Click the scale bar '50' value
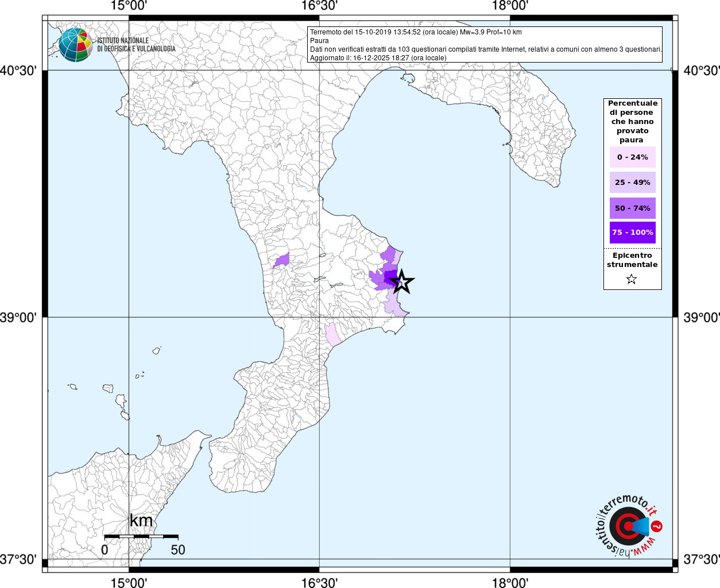 tap(178, 550)
